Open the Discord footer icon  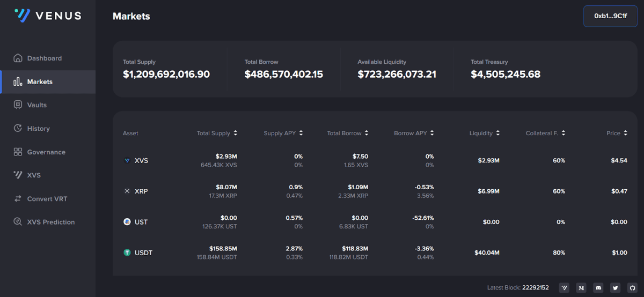point(598,288)
